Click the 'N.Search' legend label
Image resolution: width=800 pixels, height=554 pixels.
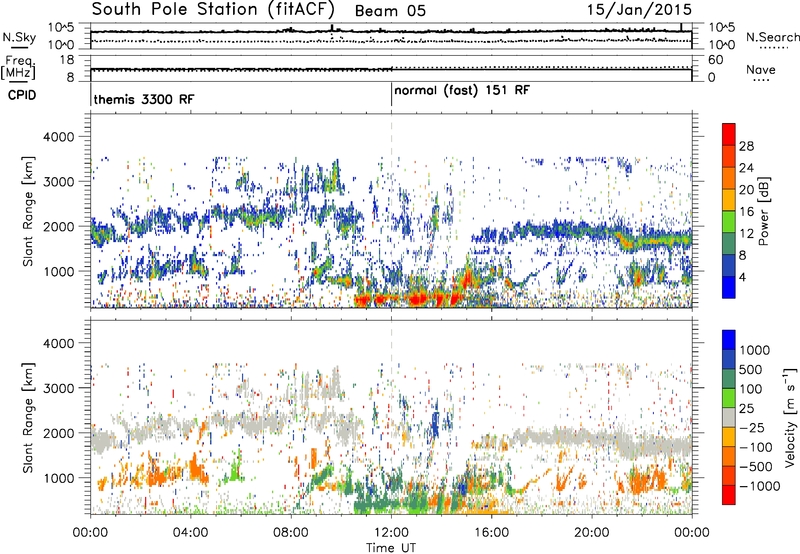(x=772, y=37)
